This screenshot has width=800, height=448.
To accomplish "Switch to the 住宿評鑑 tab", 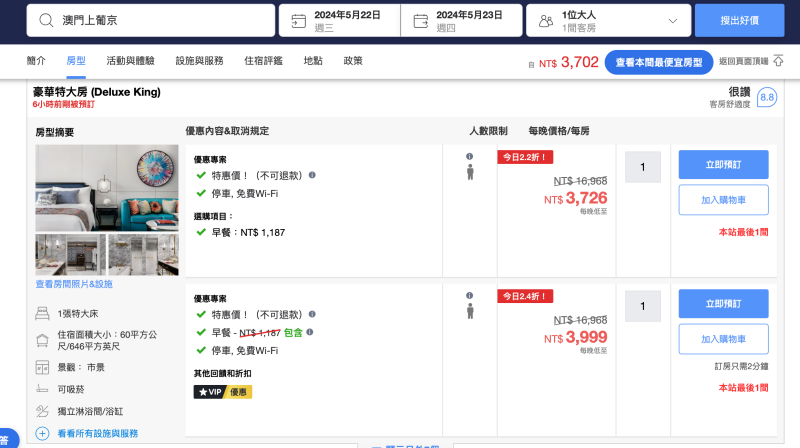I will [x=263, y=61].
